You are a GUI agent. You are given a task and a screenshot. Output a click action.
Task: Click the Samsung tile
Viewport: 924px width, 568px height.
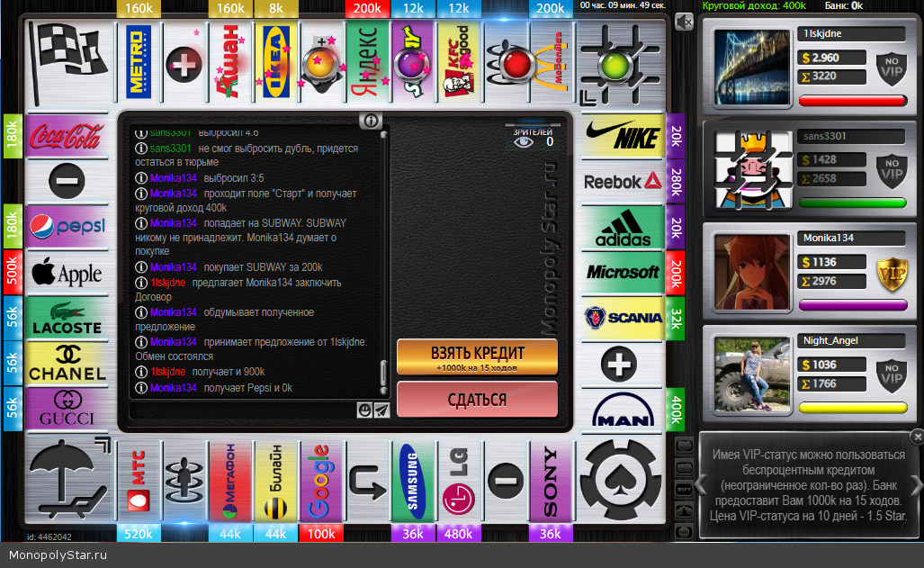[412, 481]
